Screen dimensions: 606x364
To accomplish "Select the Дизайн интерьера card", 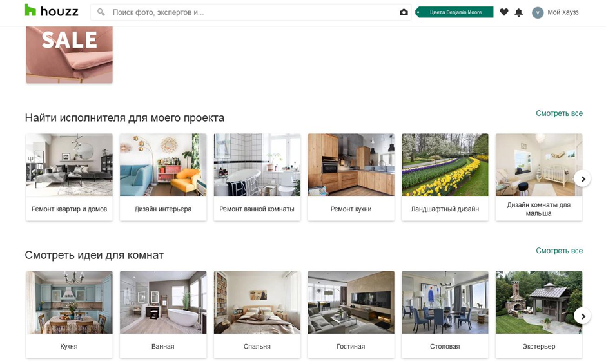I will pos(163,177).
